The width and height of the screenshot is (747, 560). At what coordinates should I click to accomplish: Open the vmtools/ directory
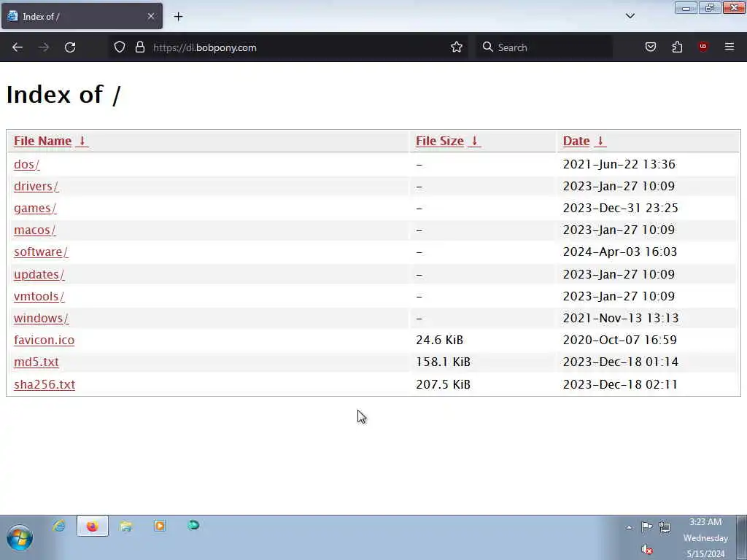tap(39, 296)
